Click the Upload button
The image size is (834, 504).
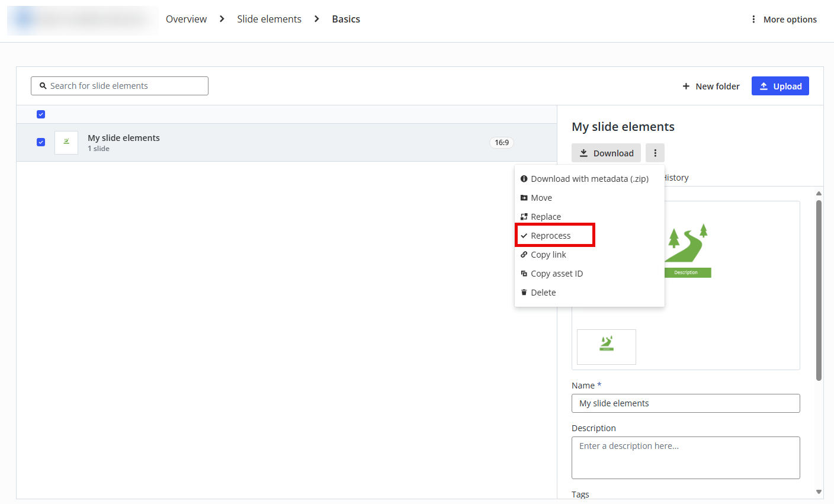click(780, 86)
